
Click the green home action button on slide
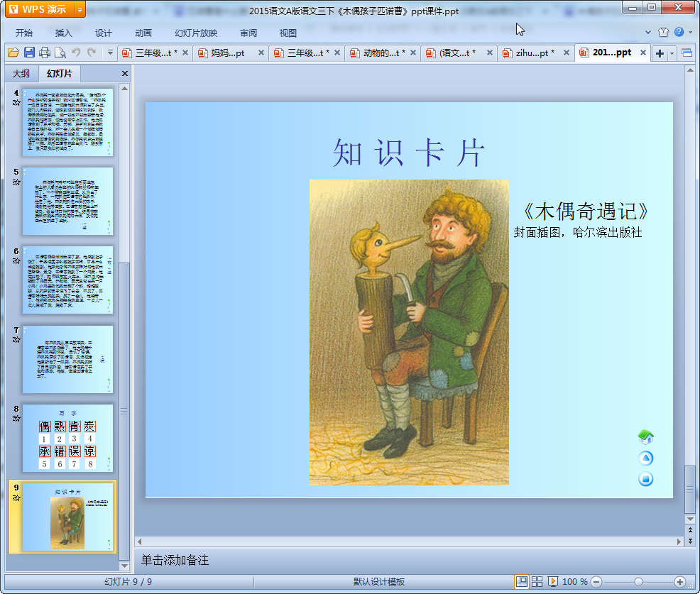tap(645, 436)
